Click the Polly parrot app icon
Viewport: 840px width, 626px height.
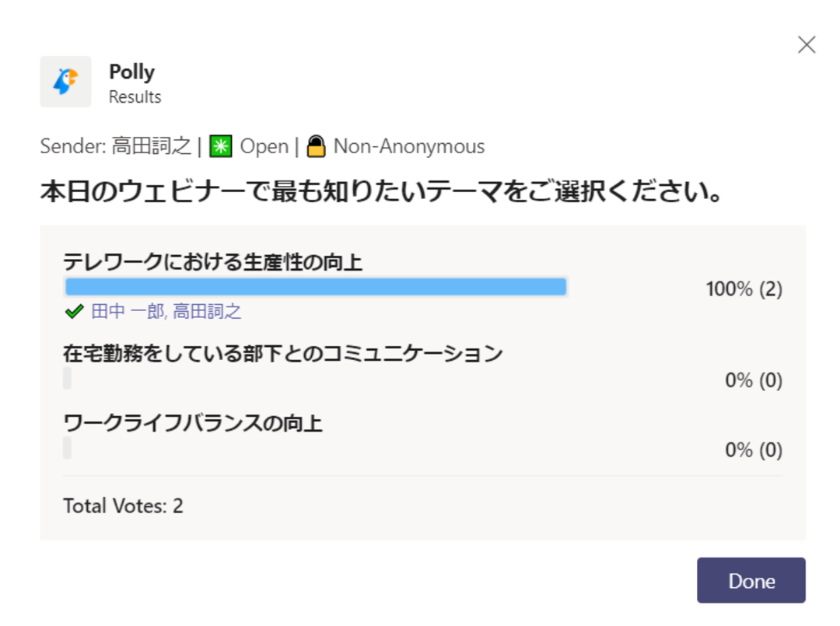pos(65,82)
